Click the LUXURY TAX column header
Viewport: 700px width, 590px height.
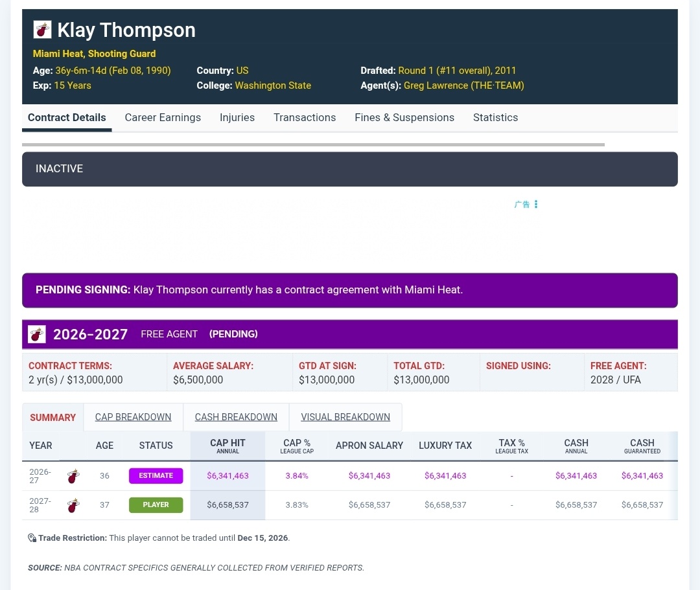[x=445, y=446]
